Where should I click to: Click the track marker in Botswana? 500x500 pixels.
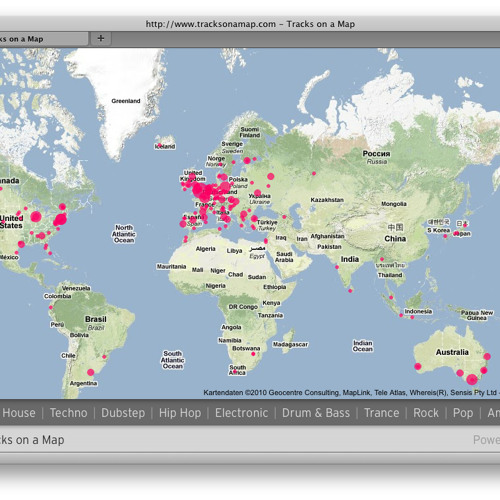(x=253, y=354)
